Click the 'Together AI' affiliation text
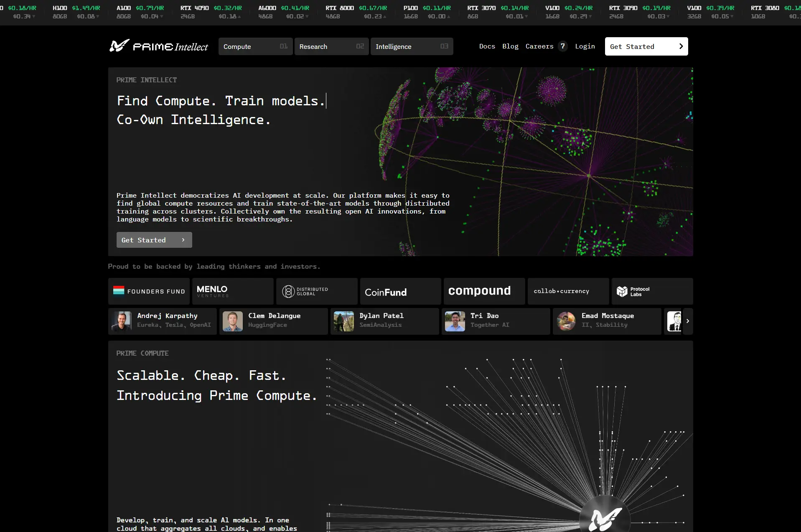Screen dimensions: 801x532 coord(490,325)
